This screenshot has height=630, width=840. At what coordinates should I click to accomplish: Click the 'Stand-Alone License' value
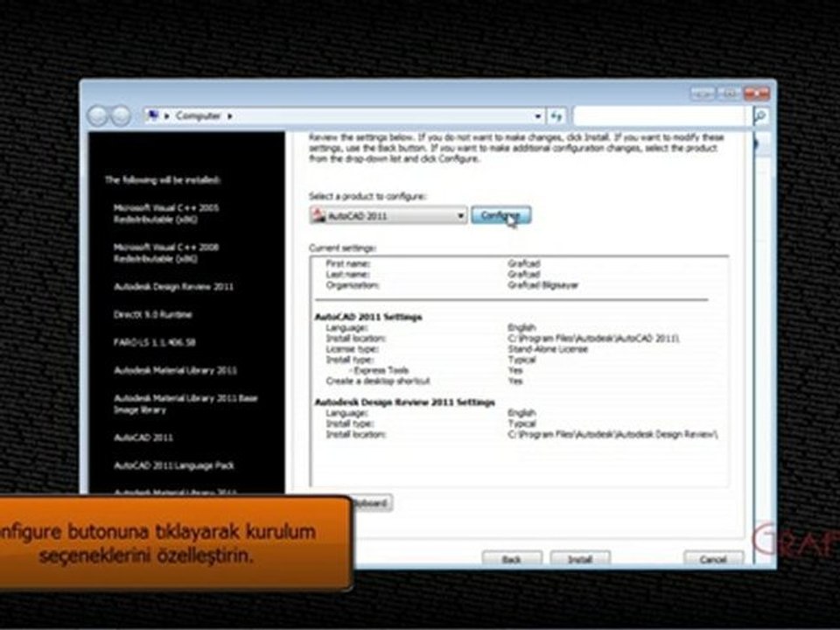(548, 349)
